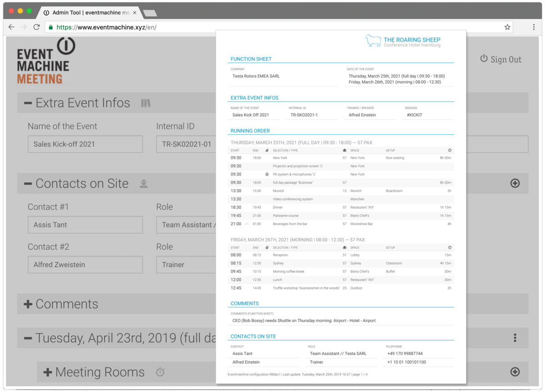Expand the Meeting Rooms section
545x392 pixels.
pyautogui.click(x=48, y=372)
